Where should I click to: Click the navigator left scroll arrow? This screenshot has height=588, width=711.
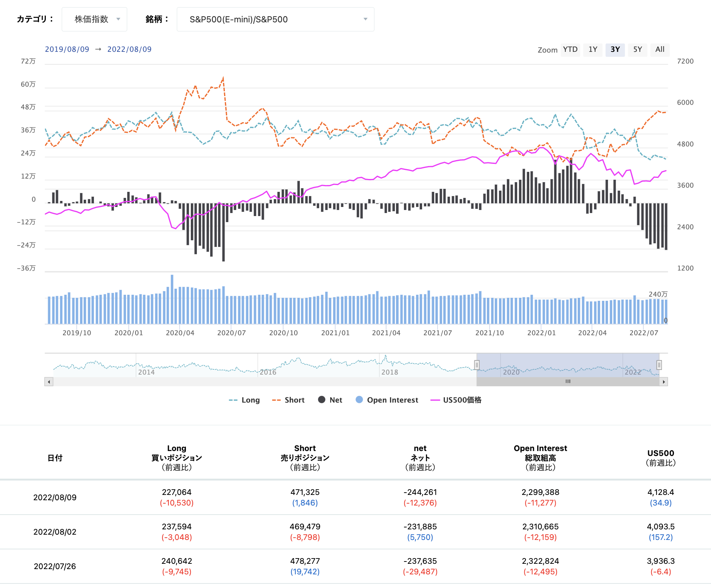tap(49, 382)
